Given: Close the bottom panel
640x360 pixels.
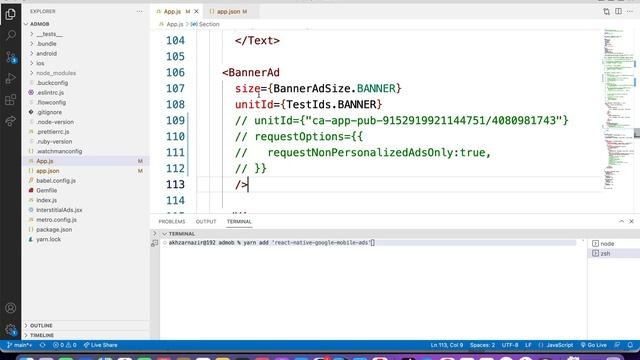Looking at the screenshot, I should [x=631, y=221].
